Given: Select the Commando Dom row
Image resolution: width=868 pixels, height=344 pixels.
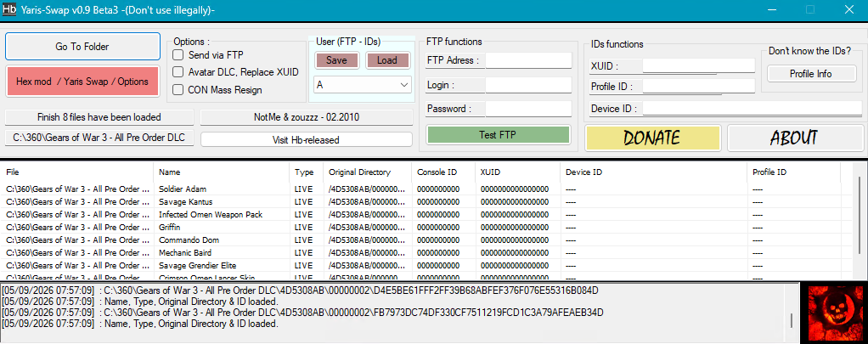Looking at the screenshot, I should [x=426, y=240].
